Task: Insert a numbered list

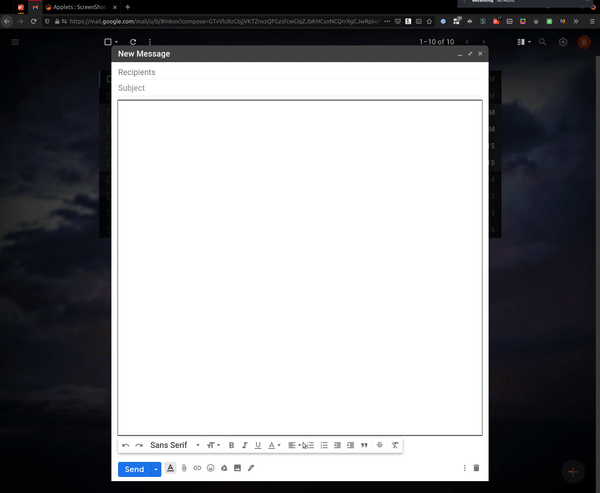Action: pos(310,445)
